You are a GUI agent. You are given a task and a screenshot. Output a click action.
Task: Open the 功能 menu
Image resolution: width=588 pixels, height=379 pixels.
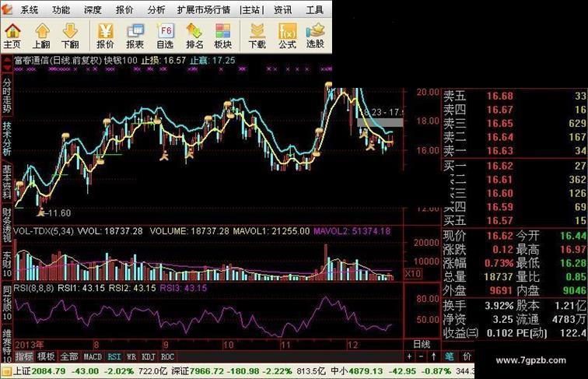(61, 10)
